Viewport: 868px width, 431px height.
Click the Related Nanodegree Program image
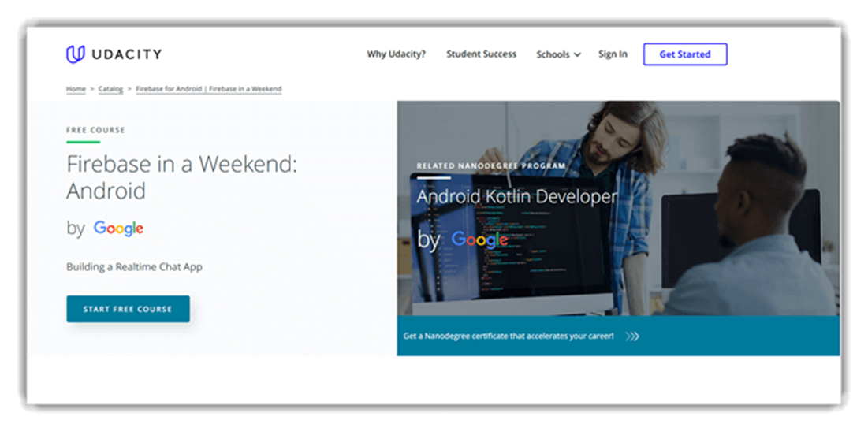coord(618,209)
